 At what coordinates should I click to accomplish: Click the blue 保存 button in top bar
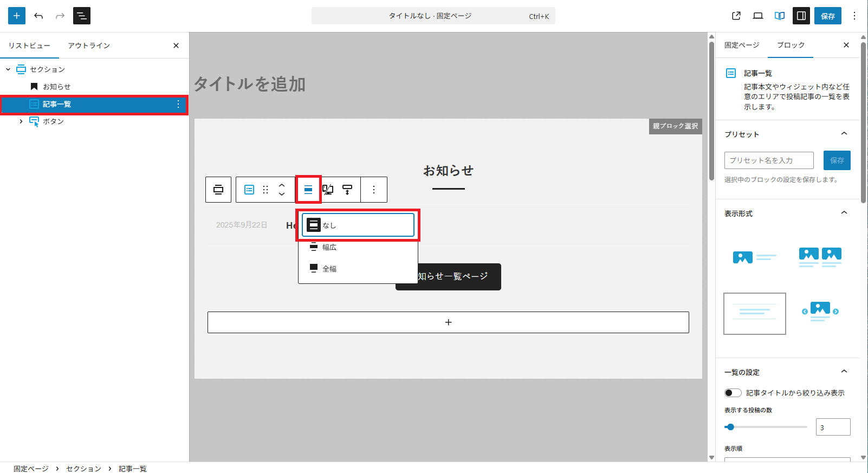pos(827,16)
